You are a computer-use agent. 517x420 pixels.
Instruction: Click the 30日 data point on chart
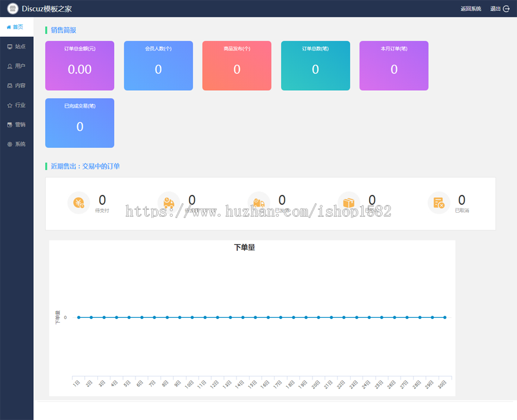click(445, 317)
